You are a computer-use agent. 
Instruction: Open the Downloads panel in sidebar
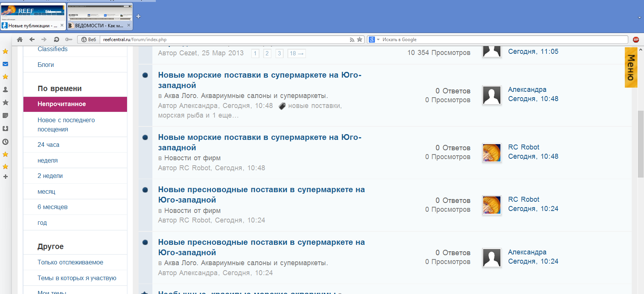click(5, 129)
